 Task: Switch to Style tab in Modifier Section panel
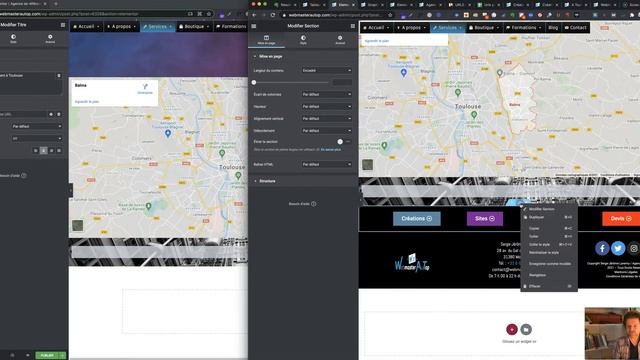tap(303, 40)
